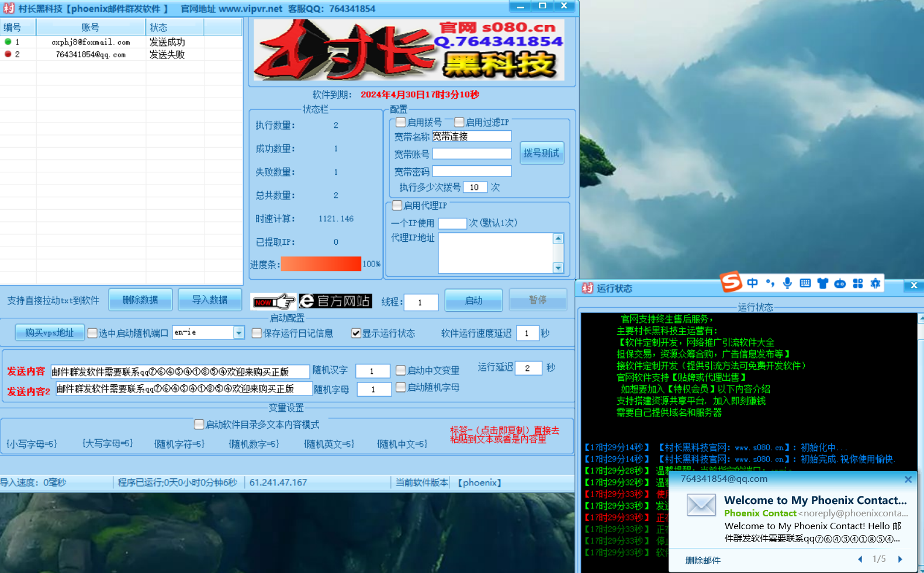Image resolution: width=924 pixels, height=573 pixels.
Task: Click 发送内容2 text field
Action: pyautogui.click(x=184, y=389)
